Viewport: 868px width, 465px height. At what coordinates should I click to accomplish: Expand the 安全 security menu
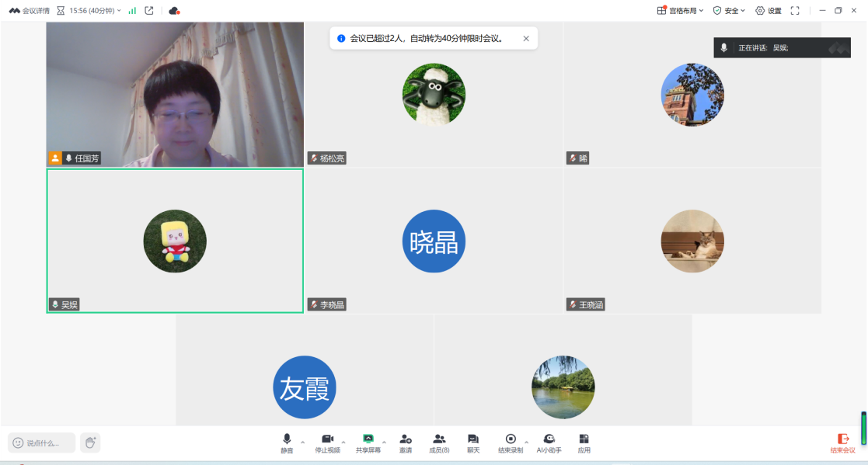pyautogui.click(x=728, y=11)
